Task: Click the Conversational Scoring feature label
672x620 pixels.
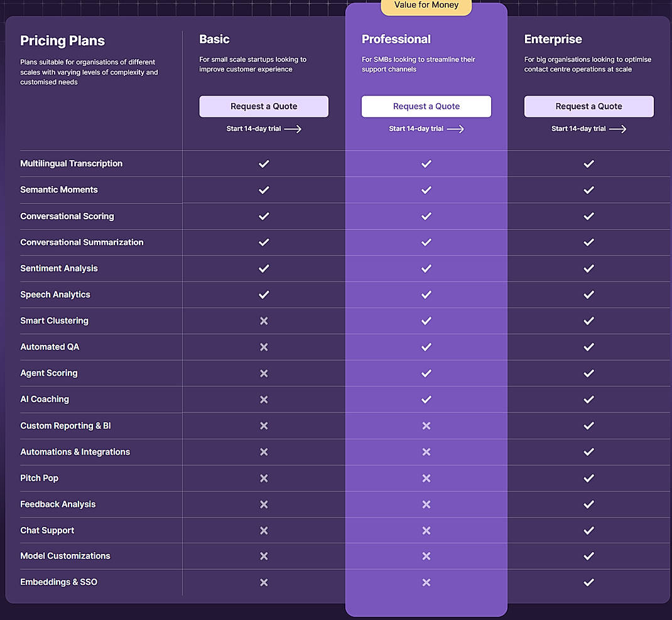Action: click(x=67, y=216)
